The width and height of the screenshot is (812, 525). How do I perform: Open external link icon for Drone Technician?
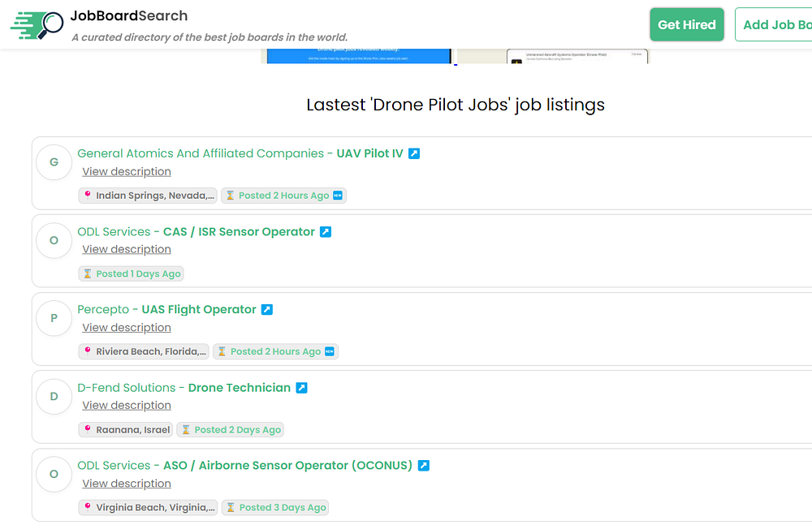301,388
